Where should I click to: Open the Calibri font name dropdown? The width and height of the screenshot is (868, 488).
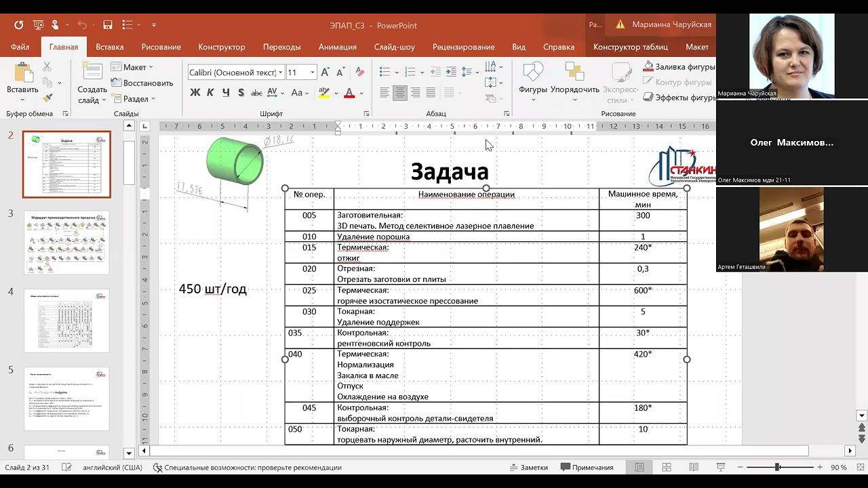pyautogui.click(x=281, y=73)
